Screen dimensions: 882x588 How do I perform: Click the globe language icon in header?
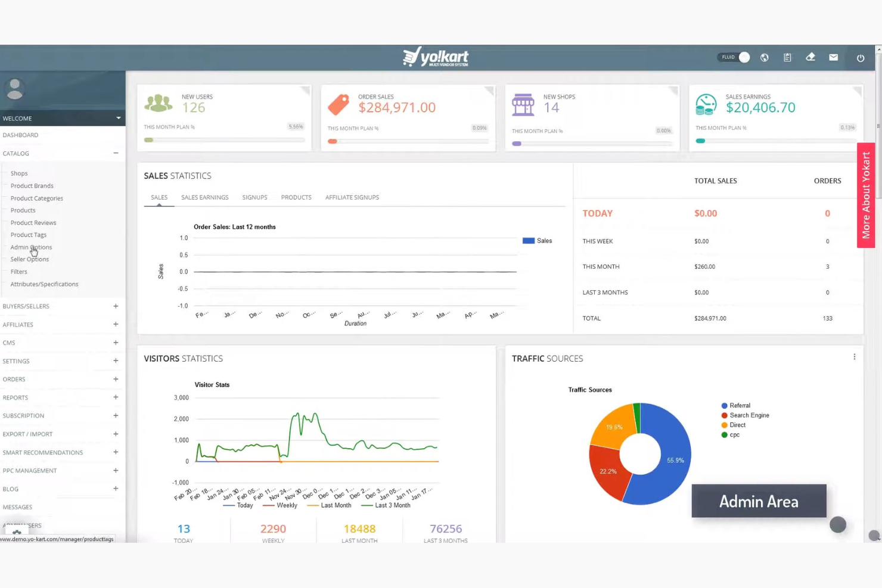(765, 57)
